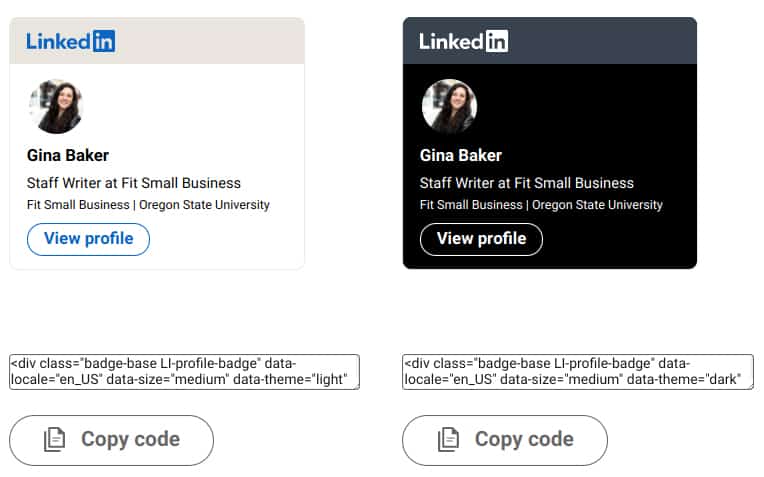764x477 pixels.
Task: Click the LinkedIn logo on dark badge
Action: click(463, 41)
